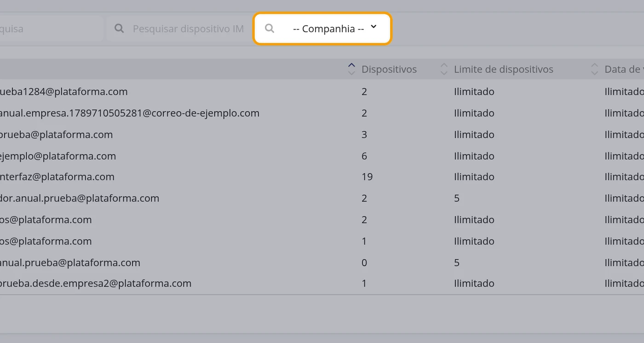This screenshot has height=343, width=644.
Task: Focus the Pesquisar dispositivo IM search field
Action: point(179,29)
